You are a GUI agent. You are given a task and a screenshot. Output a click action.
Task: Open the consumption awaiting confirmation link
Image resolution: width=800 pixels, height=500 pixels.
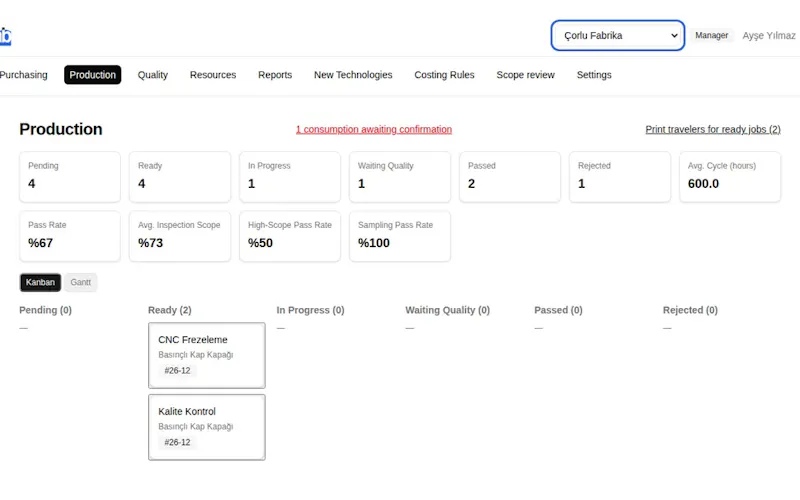[x=373, y=130]
